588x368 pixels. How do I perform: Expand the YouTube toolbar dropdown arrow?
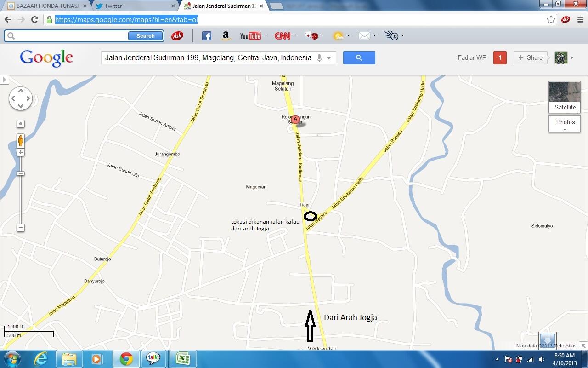pos(265,35)
